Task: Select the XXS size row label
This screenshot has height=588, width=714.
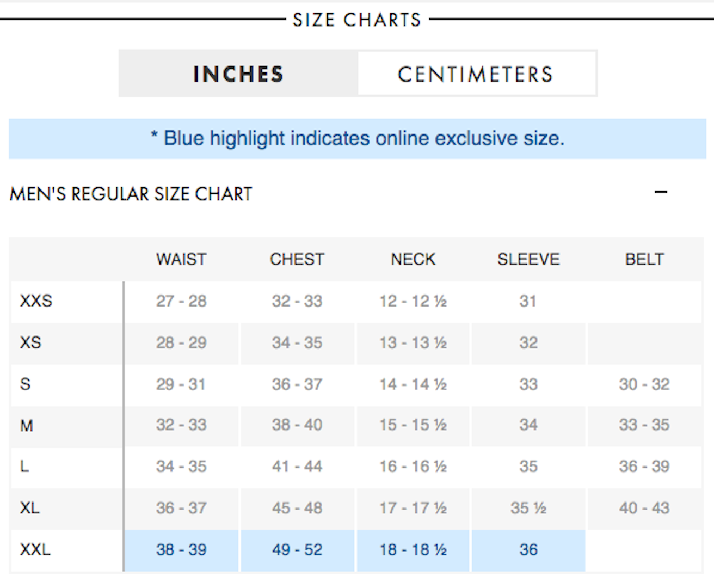Action: [36, 301]
